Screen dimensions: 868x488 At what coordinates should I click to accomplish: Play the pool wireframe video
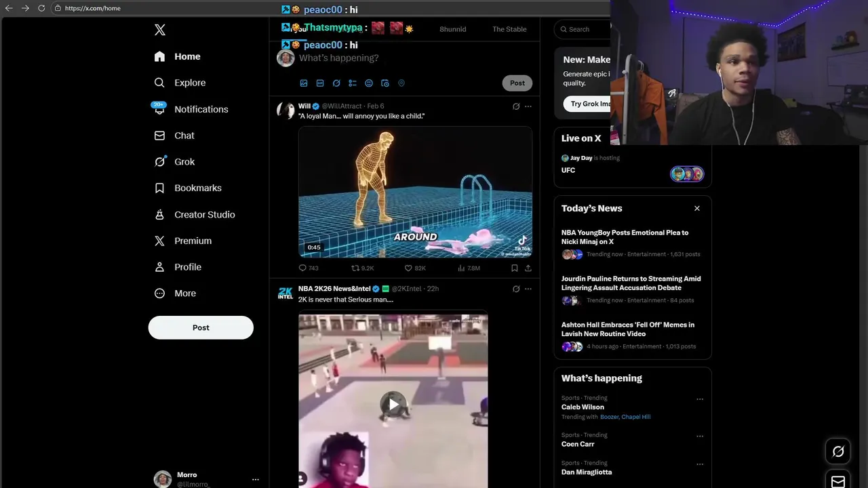(x=415, y=192)
